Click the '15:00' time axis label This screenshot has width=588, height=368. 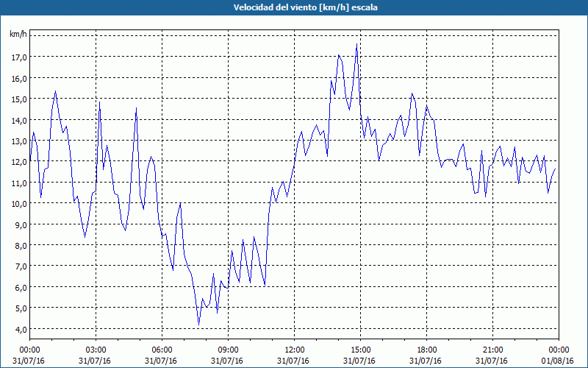(360, 350)
